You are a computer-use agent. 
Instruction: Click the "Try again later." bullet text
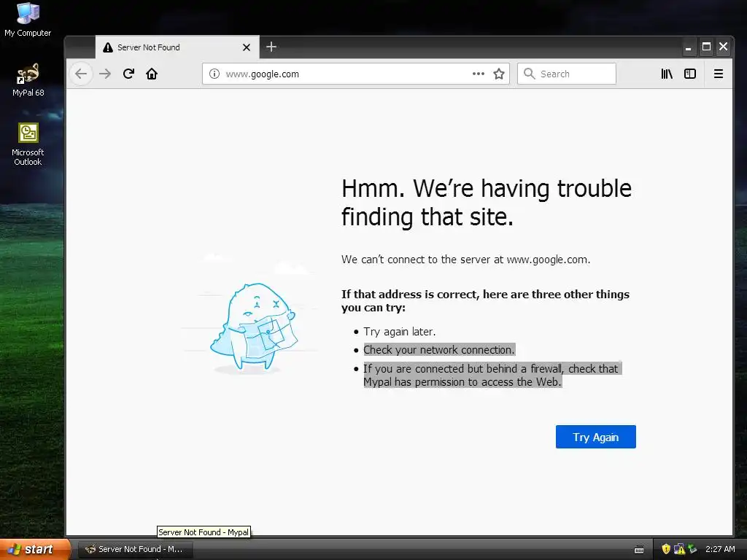(x=399, y=332)
